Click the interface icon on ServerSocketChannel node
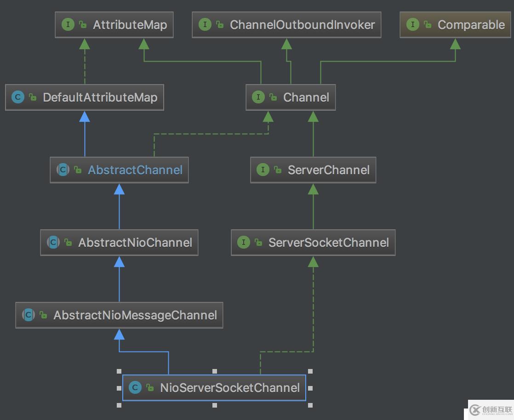514x420 pixels. coord(244,243)
